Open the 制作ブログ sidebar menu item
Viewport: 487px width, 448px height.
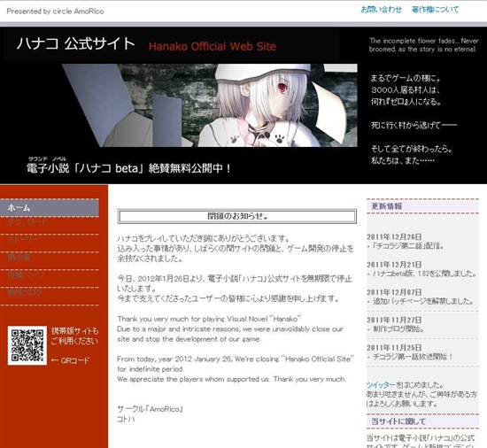pyautogui.click(x=25, y=293)
